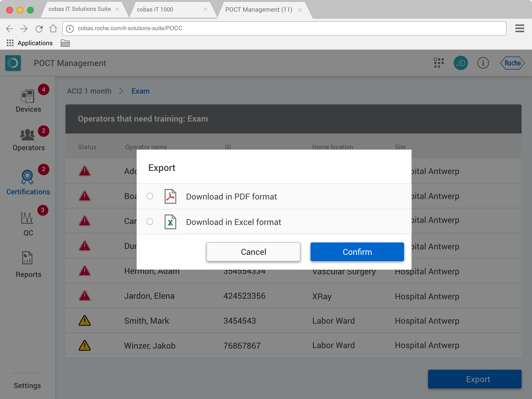Click the browser address bar
The height and width of the screenshot is (399, 532).
(286, 28)
